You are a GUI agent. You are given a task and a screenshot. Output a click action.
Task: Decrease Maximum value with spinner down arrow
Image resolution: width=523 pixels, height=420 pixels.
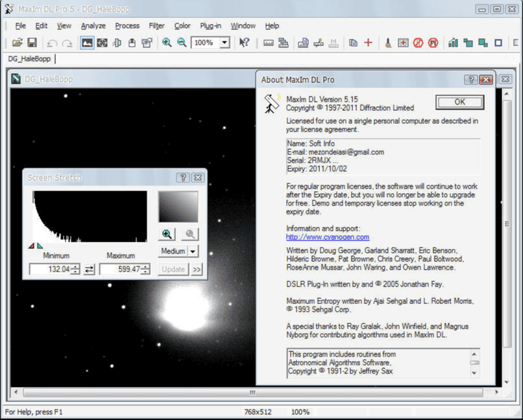pyautogui.click(x=146, y=272)
